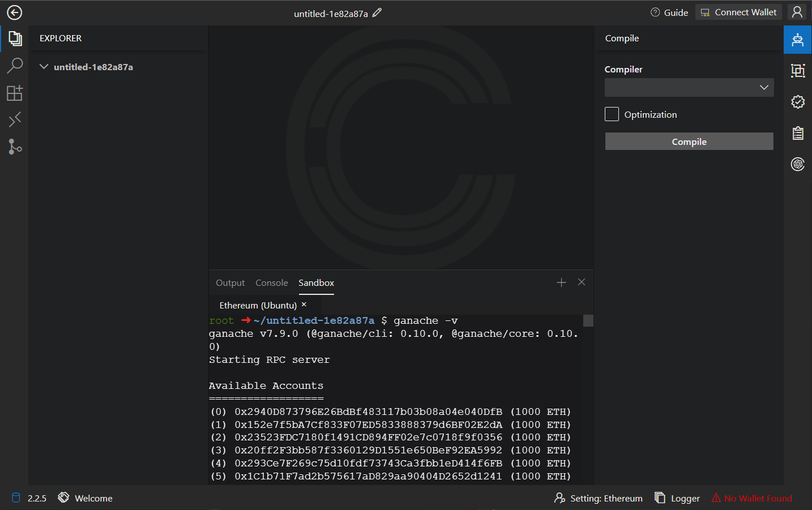The width and height of the screenshot is (812, 510).
Task: Click the terminal scrollbar thumb
Action: tap(588, 321)
